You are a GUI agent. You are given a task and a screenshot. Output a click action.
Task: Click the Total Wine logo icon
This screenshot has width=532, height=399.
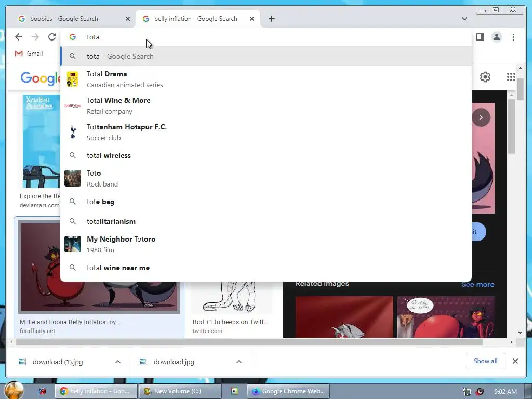click(73, 105)
